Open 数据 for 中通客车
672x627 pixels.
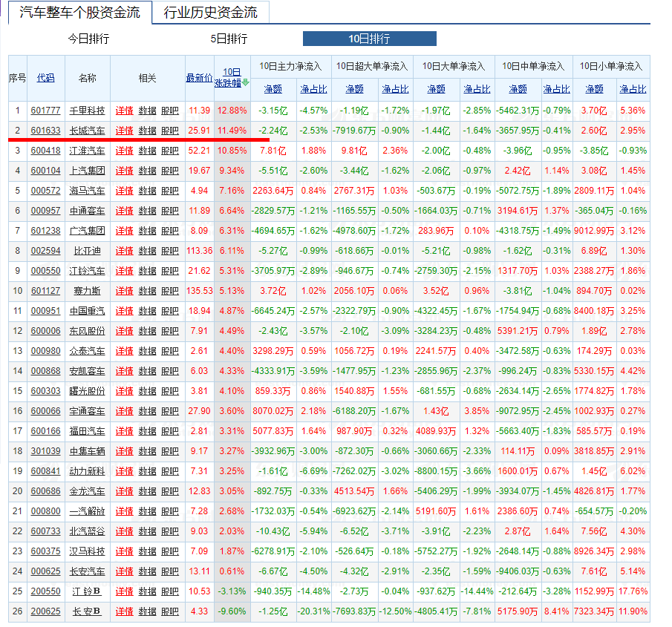(x=148, y=211)
